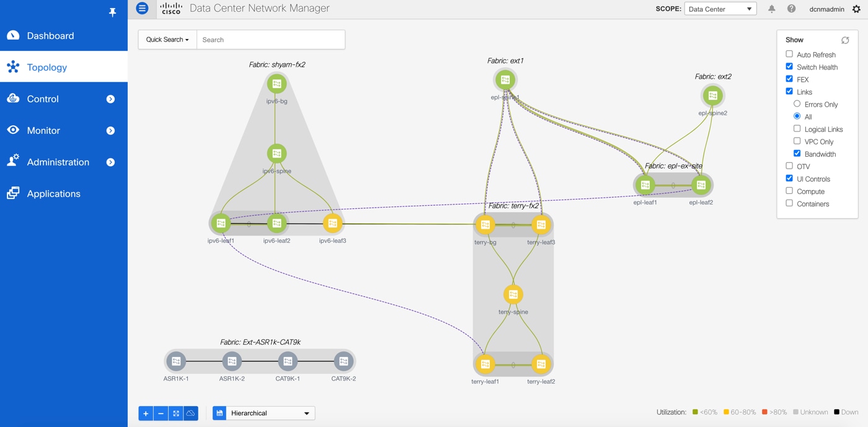The width and height of the screenshot is (868, 427).
Task: Enable the Containers checkbox
Action: point(789,203)
